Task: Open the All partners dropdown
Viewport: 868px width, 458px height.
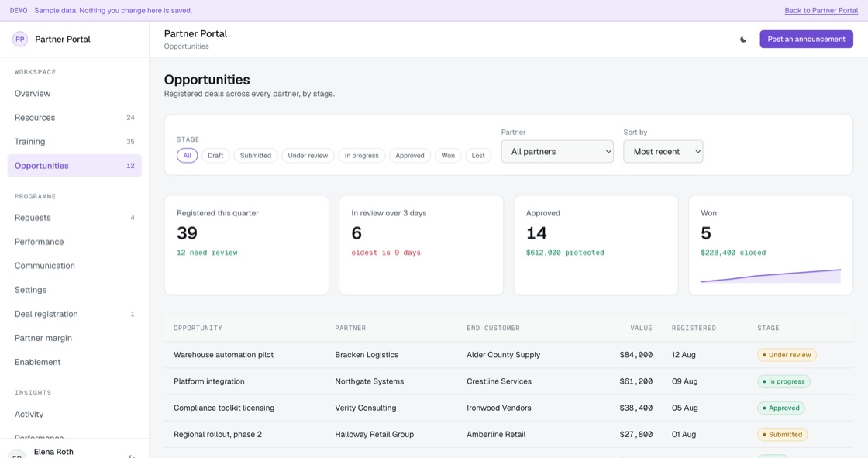Action: tap(557, 152)
